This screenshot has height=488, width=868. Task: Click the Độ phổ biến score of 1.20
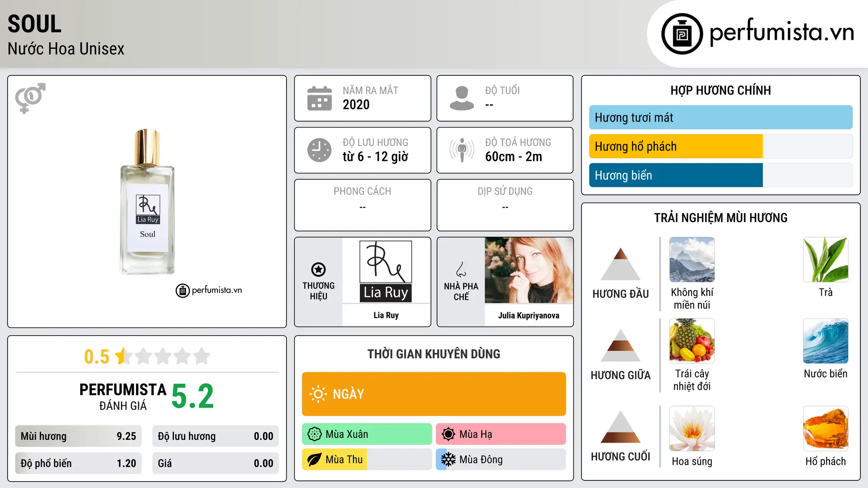click(x=126, y=463)
